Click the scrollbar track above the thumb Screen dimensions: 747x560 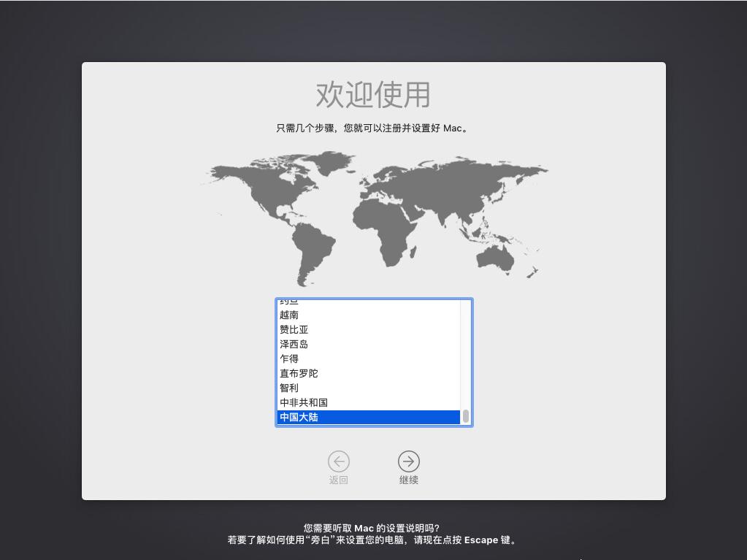pos(466,350)
